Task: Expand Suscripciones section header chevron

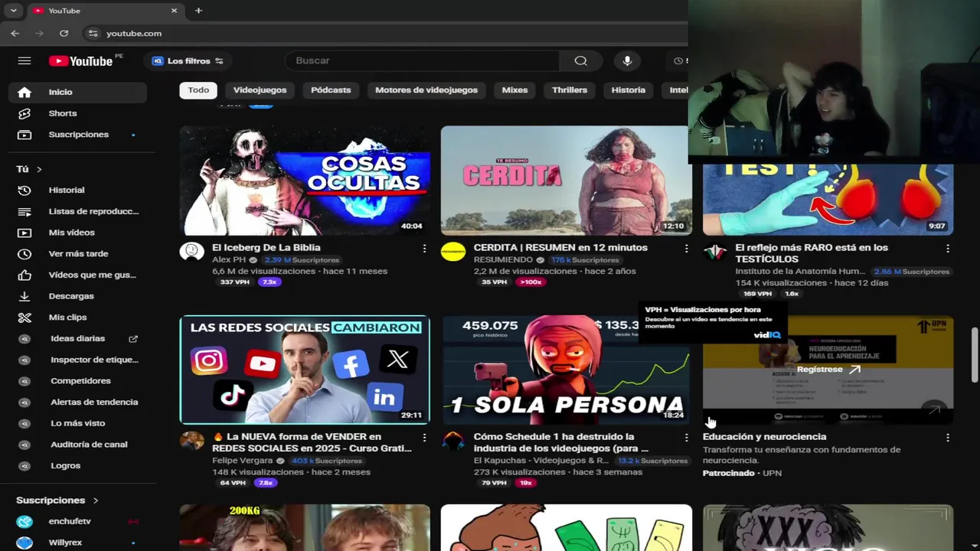Action: (x=96, y=500)
